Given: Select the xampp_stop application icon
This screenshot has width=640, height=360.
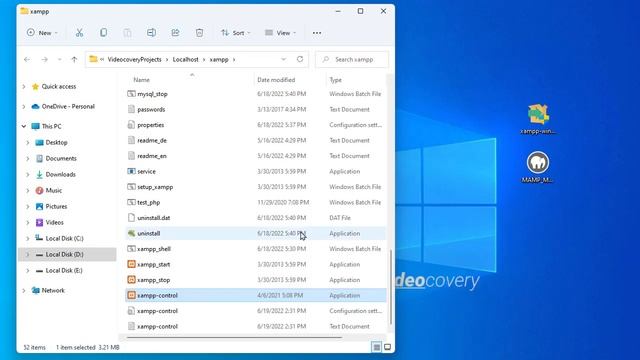Looking at the screenshot, I should point(131,280).
